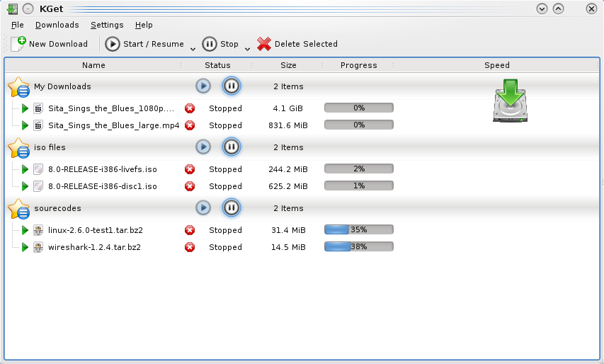This screenshot has height=364, width=604.
Task: Click red stopped icon for Sita_Sings_the_Blues_large.mp4
Action: tap(190, 125)
